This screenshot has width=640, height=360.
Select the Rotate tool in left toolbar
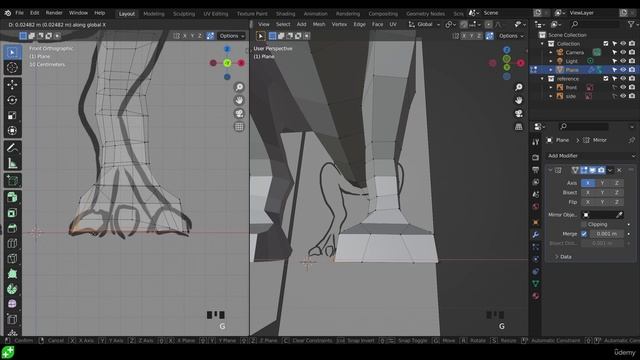[x=12, y=100]
